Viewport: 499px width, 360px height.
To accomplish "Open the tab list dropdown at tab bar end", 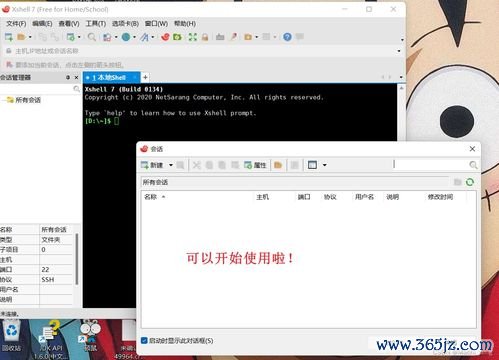I will pos(401,77).
